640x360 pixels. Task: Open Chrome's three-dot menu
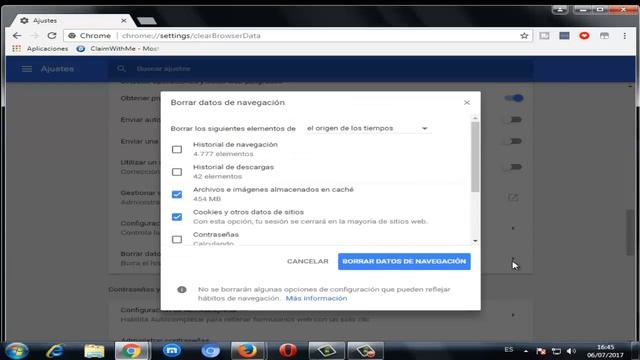pos(624,36)
